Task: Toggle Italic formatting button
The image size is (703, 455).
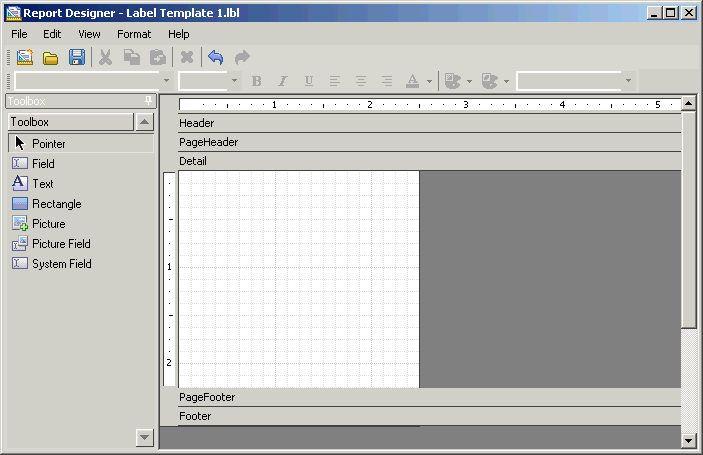Action: click(x=282, y=81)
